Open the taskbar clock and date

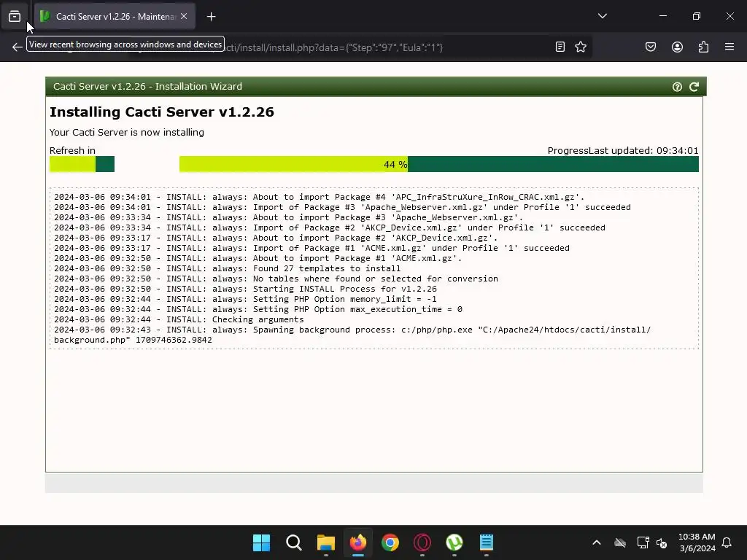tap(697, 542)
